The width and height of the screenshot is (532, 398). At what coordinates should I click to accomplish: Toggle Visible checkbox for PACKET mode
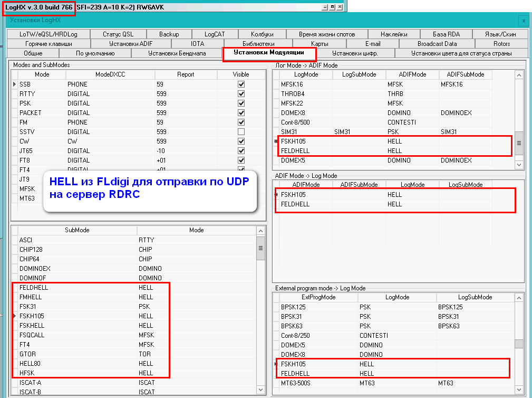241,113
